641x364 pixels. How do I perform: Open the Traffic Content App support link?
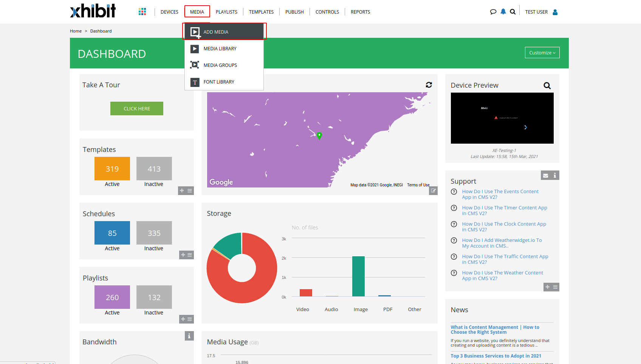point(505,259)
